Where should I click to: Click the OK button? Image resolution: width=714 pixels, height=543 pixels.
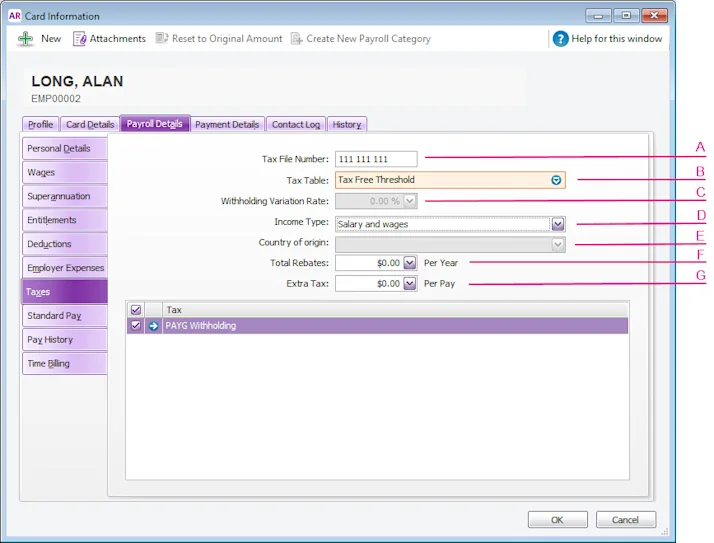click(x=557, y=520)
